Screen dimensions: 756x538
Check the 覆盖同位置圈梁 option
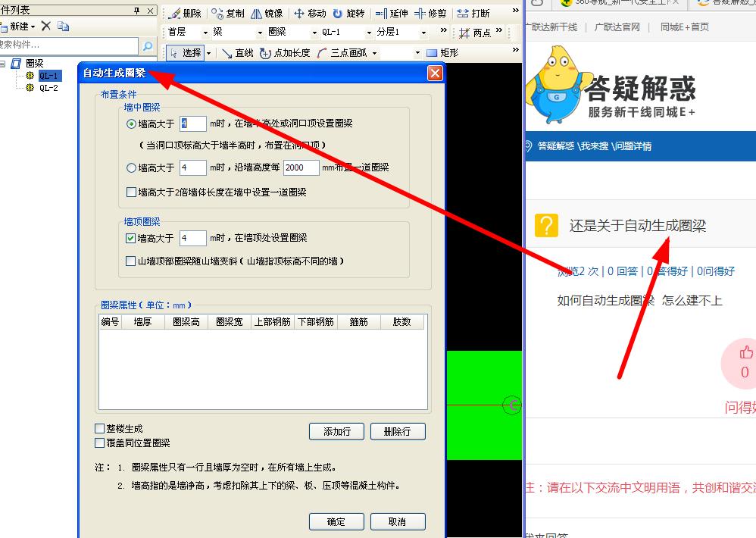[100, 443]
